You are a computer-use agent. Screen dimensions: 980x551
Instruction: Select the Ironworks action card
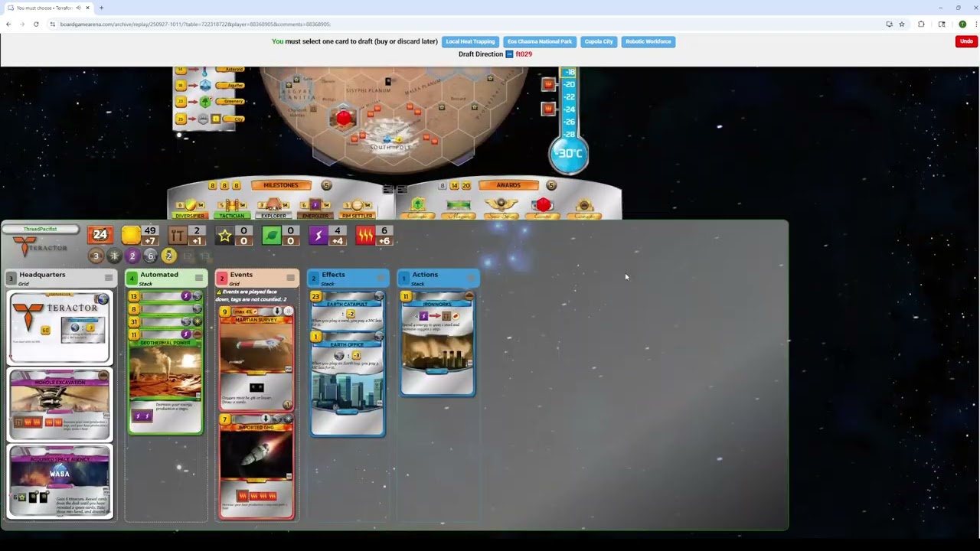tap(437, 344)
